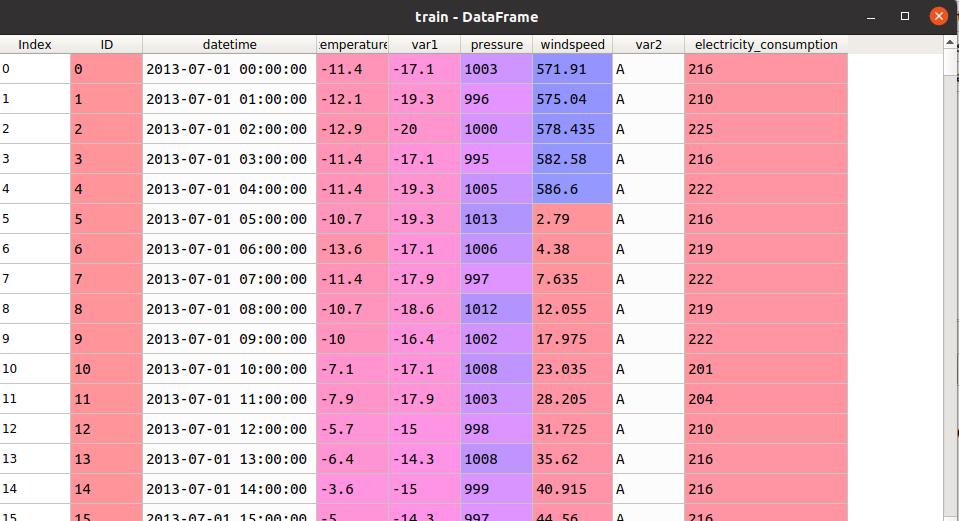Sort by the var1 column header

424,45
